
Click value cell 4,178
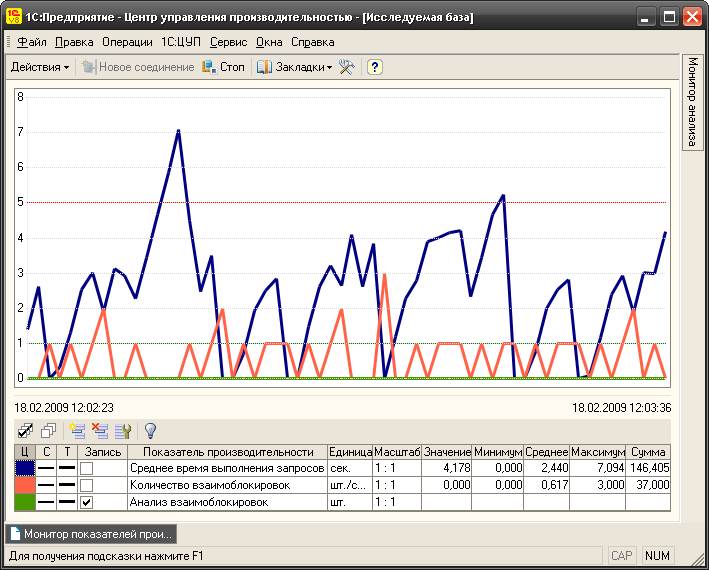click(x=447, y=468)
